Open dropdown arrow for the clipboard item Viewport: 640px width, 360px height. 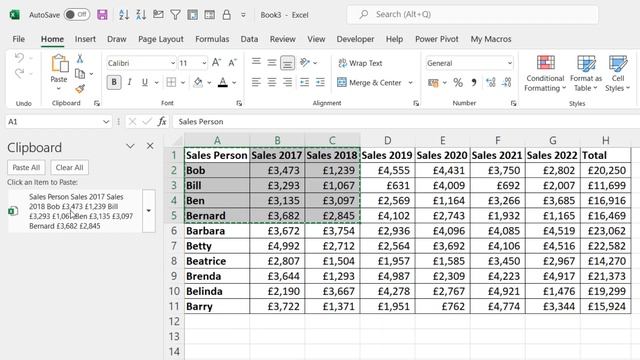(x=149, y=211)
